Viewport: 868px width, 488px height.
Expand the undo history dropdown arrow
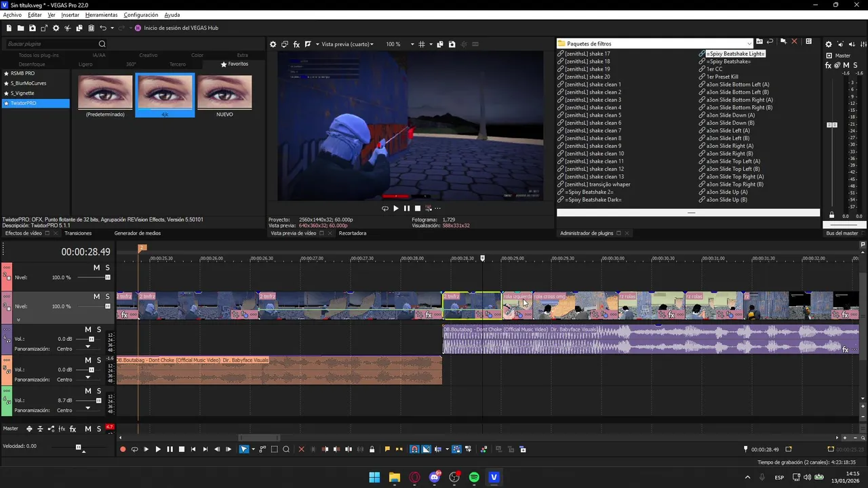113,28
